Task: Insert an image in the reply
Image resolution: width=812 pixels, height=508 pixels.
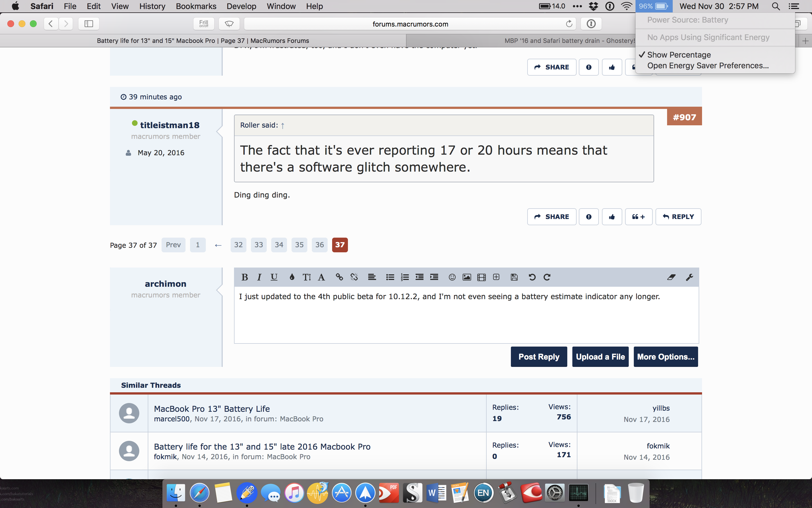Action: point(467,277)
